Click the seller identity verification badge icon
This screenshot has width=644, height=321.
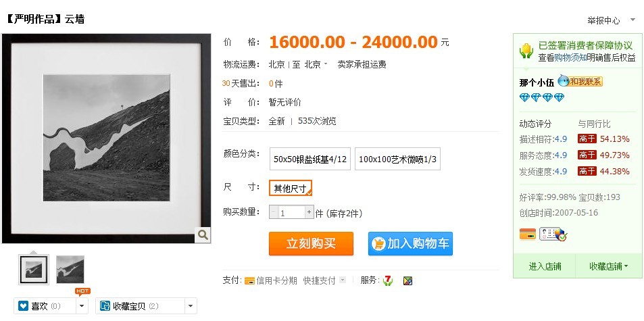pos(553,234)
